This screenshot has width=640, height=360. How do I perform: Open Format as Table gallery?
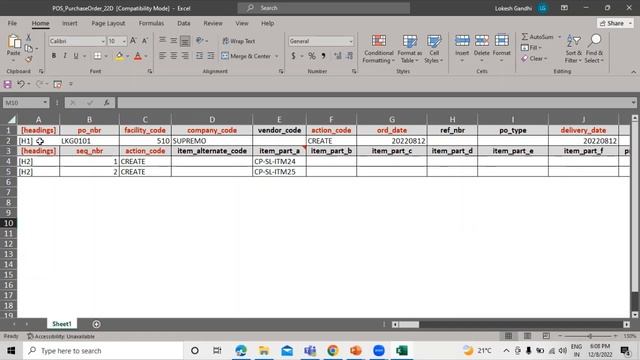tap(409, 49)
